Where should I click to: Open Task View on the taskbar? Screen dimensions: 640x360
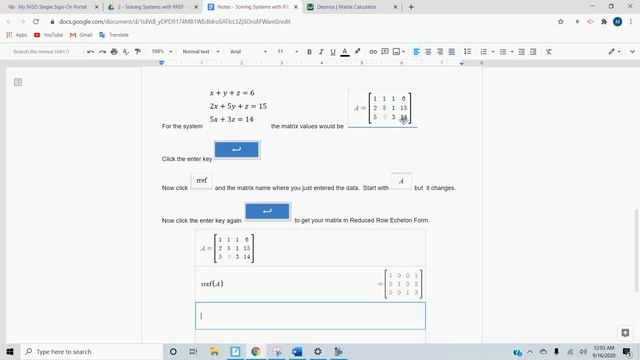pyautogui.click(x=193, y=351)
